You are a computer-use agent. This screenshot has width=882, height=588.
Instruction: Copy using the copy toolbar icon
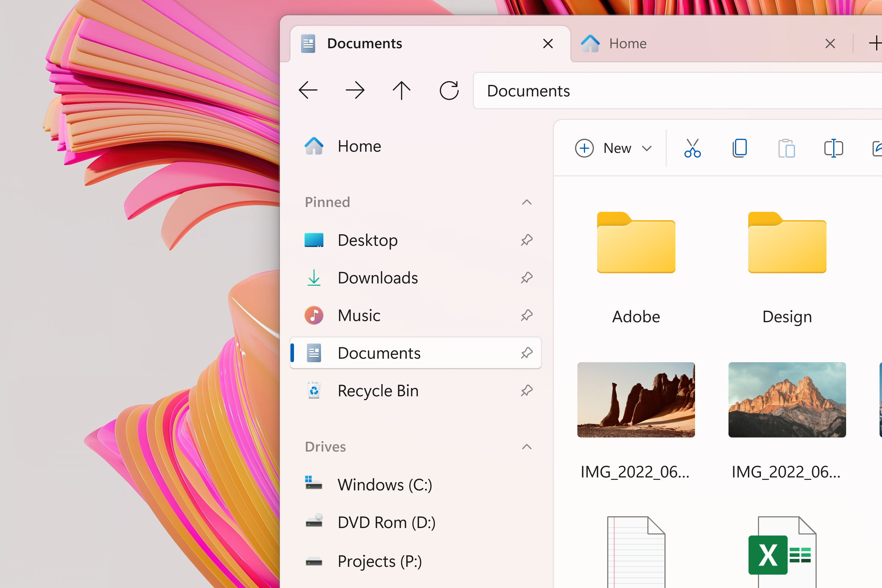pos(739,148)
